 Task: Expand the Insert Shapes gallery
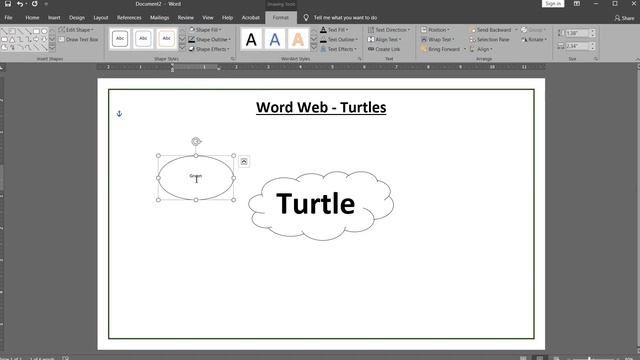(52, 48)
